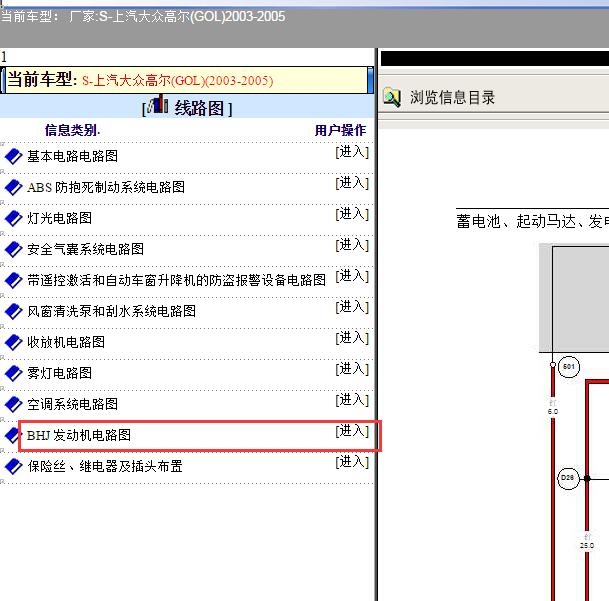Click [进入] for BHJ 发动机电路图

pos(352,432)
